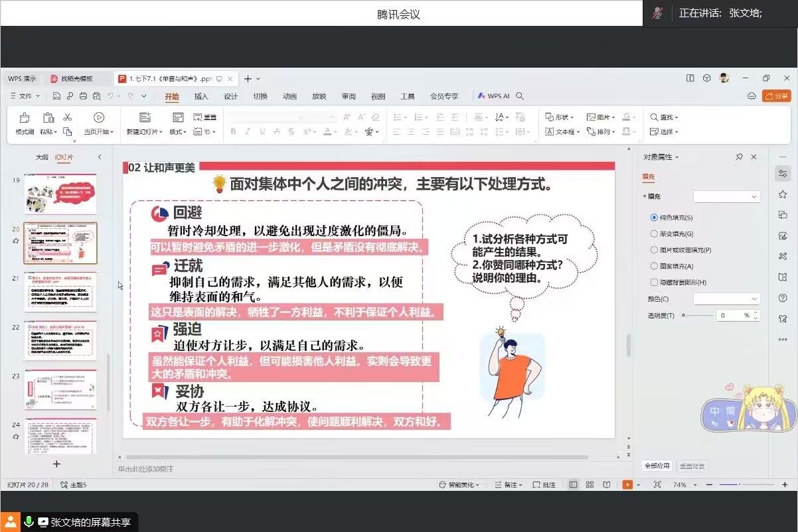The height and width of the screenshot is (532, 798).
Task: Open the Color (颜色) dropdown
Action: [x=726, y=299]
